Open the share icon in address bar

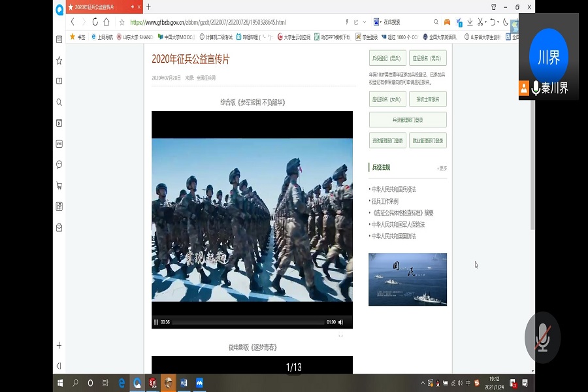pos(356,22)
